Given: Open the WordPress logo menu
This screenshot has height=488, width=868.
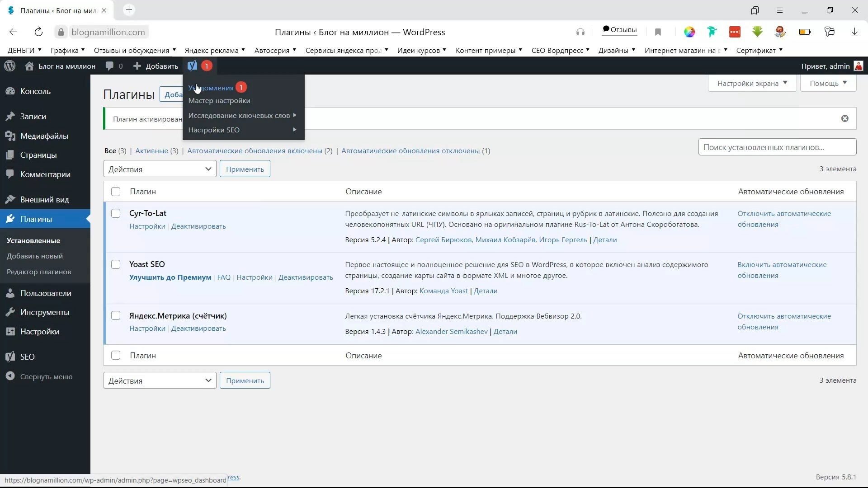Looking at the screenshot, I should click(9, 66).
